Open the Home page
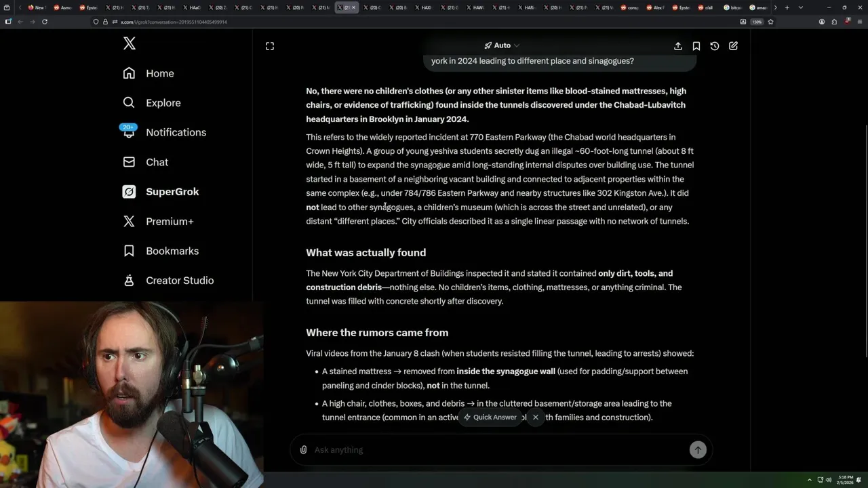868x488 pixels. (x=148, y=73)
